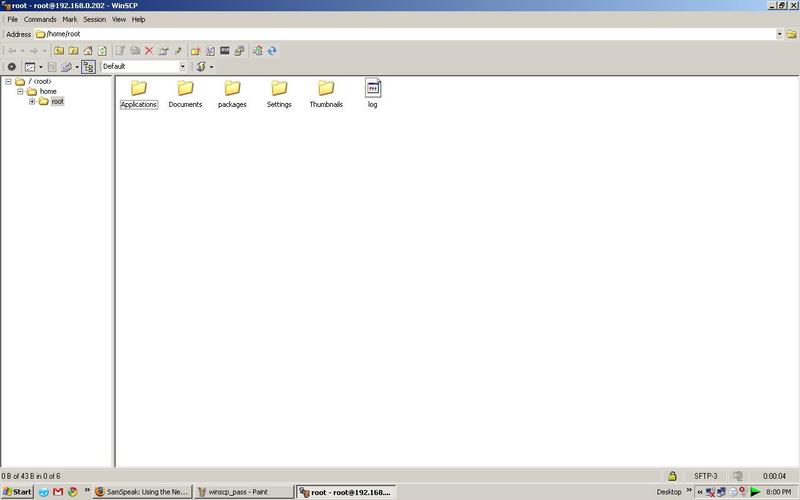Open the Address path dropdown arrow
The height and width of the screenshot is (500, 800).
click(779, 34)
